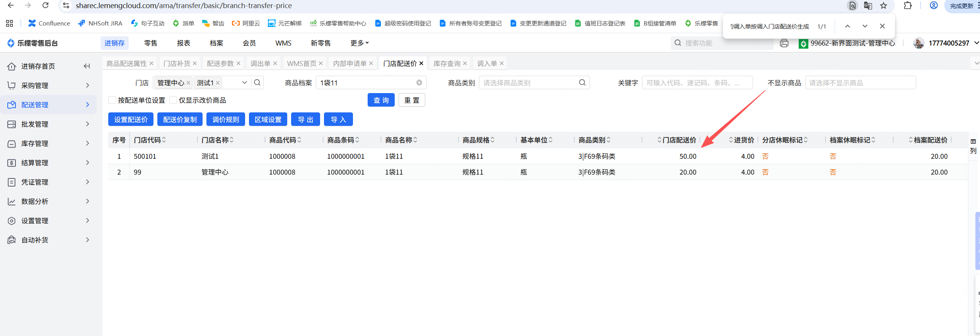Go to 进销存首页 in sidebar
This screenshot has height=336, width=980.
tap(38, 66)
